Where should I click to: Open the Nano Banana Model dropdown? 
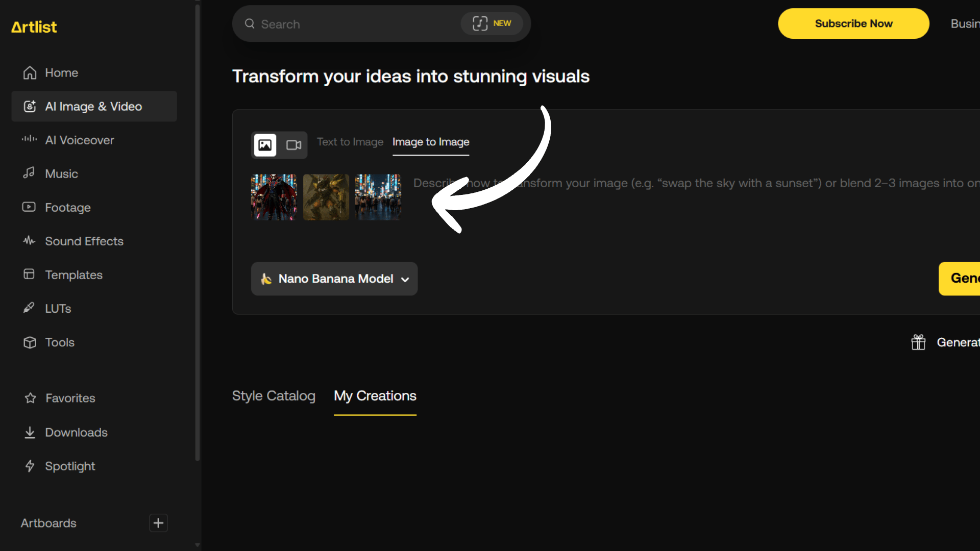(334, 279)
